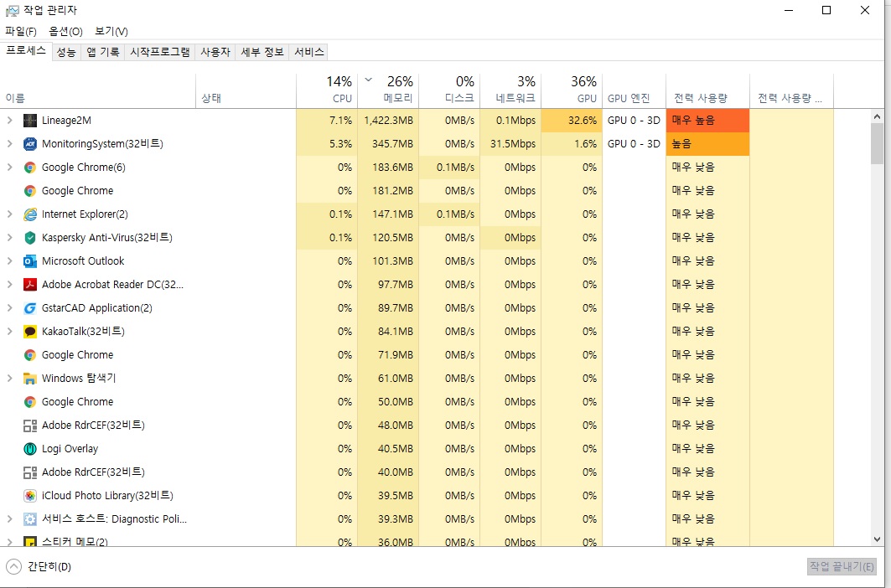
Task: Click the 71.9MB Google Chrome icon
Action: (x=30, y=355)
